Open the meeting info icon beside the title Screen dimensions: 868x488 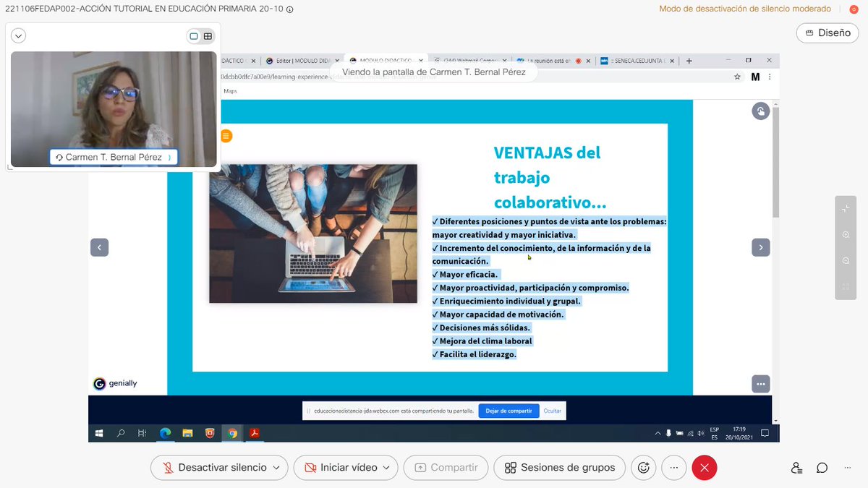[290, 9]
